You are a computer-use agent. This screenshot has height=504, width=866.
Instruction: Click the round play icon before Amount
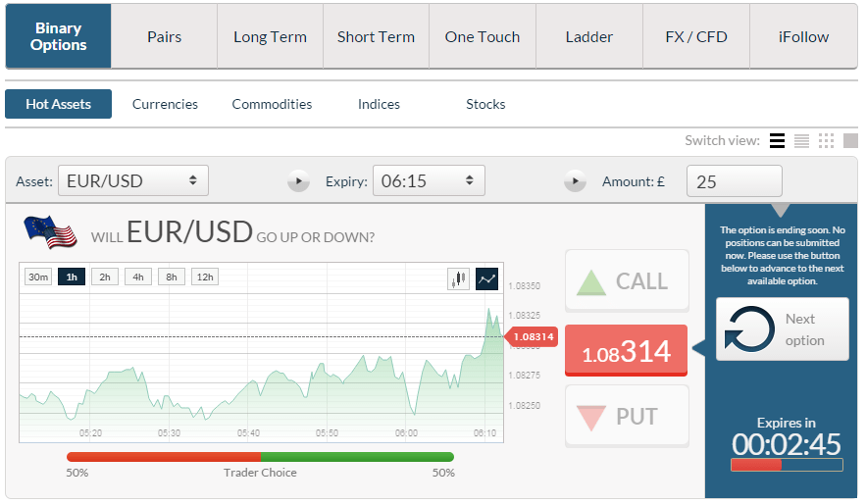(575, 181)
